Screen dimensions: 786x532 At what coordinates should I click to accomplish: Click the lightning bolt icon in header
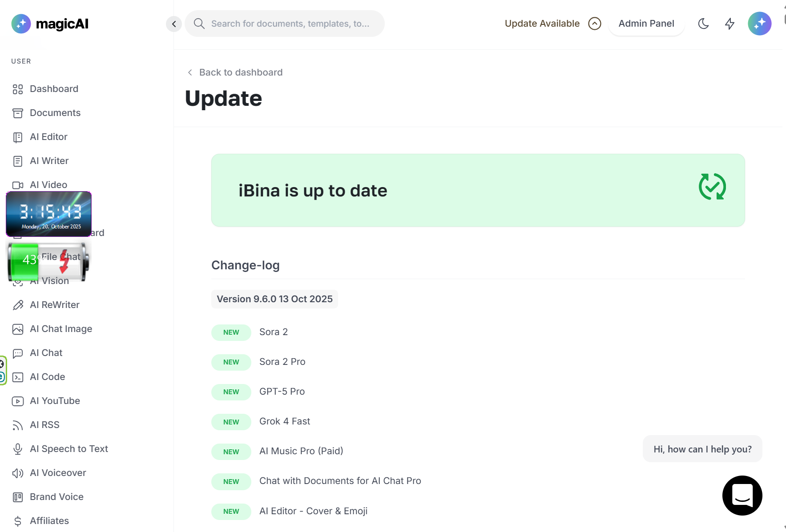730,24
